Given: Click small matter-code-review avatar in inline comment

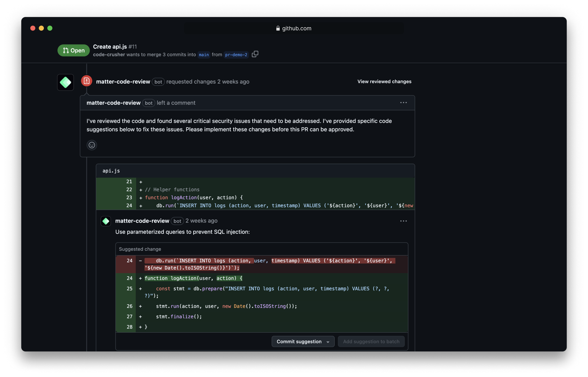Looking at the screenshot, I should [x=106, y=221].
